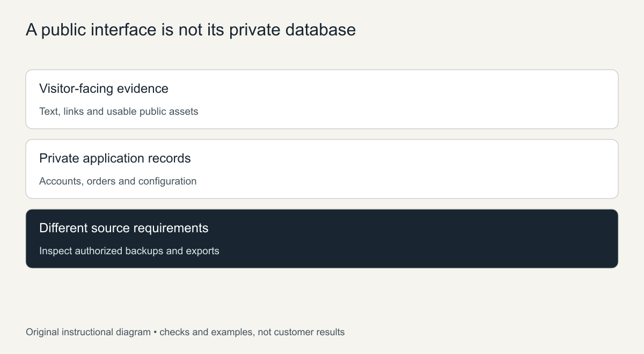Click the "Original instructional diagram" footer note

185,332
